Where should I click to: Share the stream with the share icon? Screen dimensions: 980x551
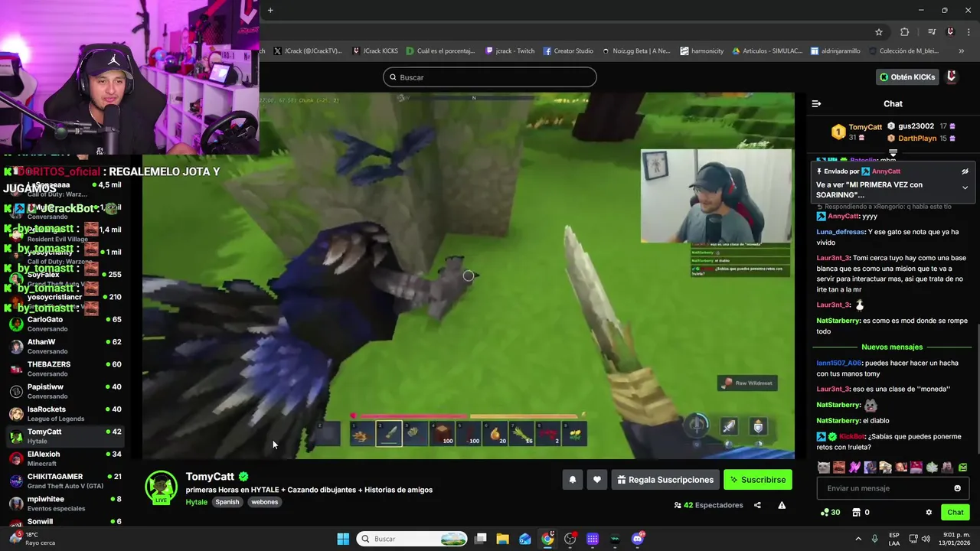[757, 505]
